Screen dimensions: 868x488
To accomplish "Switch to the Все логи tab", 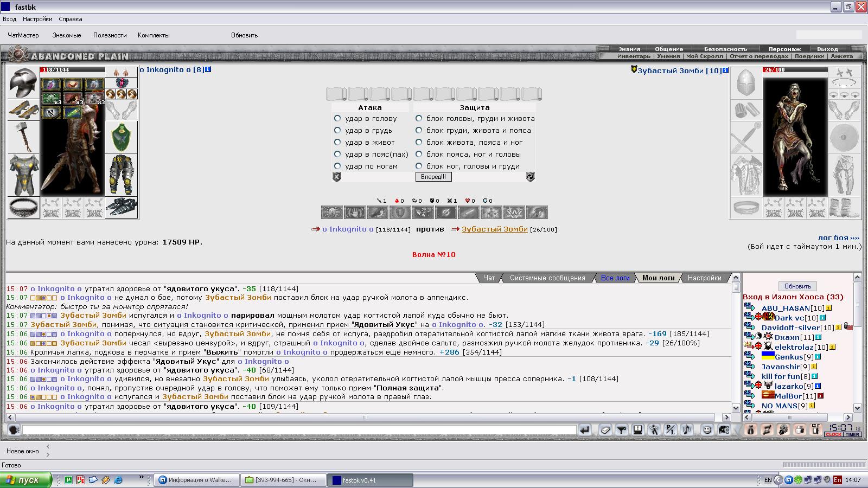I will click(x=615, y=278).
